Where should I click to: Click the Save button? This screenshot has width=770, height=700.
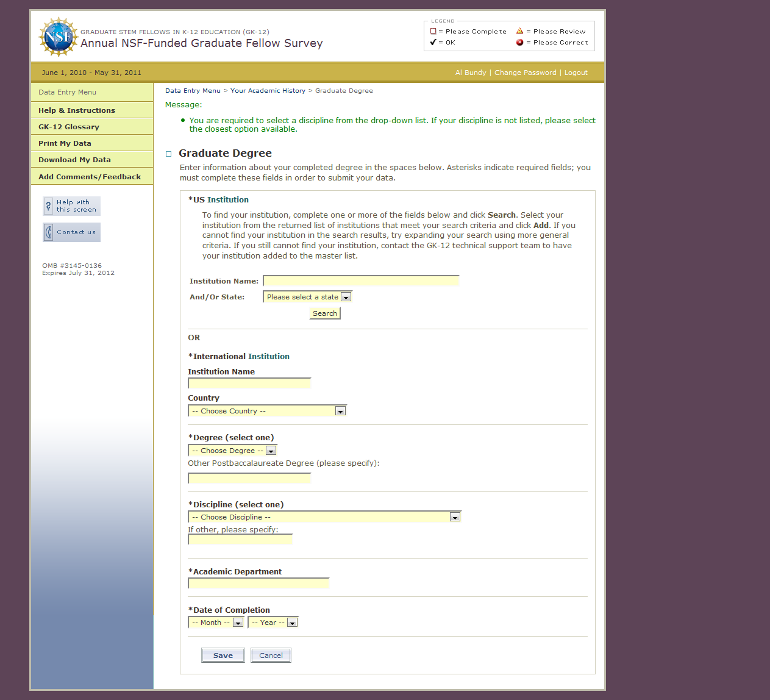click(x=223, y=655)
